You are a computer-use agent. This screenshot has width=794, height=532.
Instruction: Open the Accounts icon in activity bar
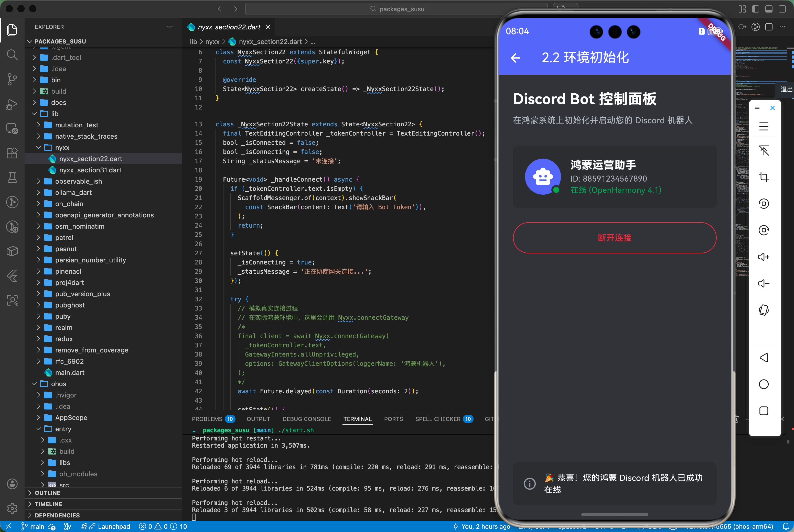click(12, 483)
